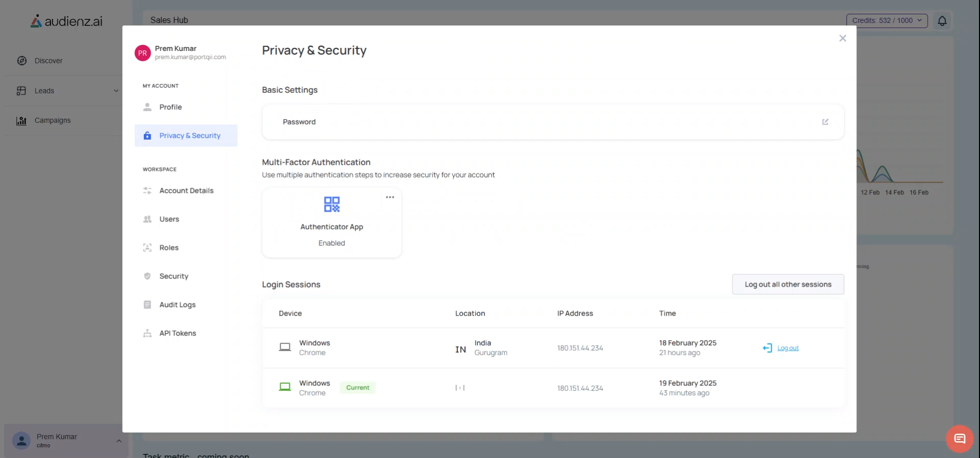Click the Current session badge
The height and width of the screenshot is (458, 980).
[358, 388]
